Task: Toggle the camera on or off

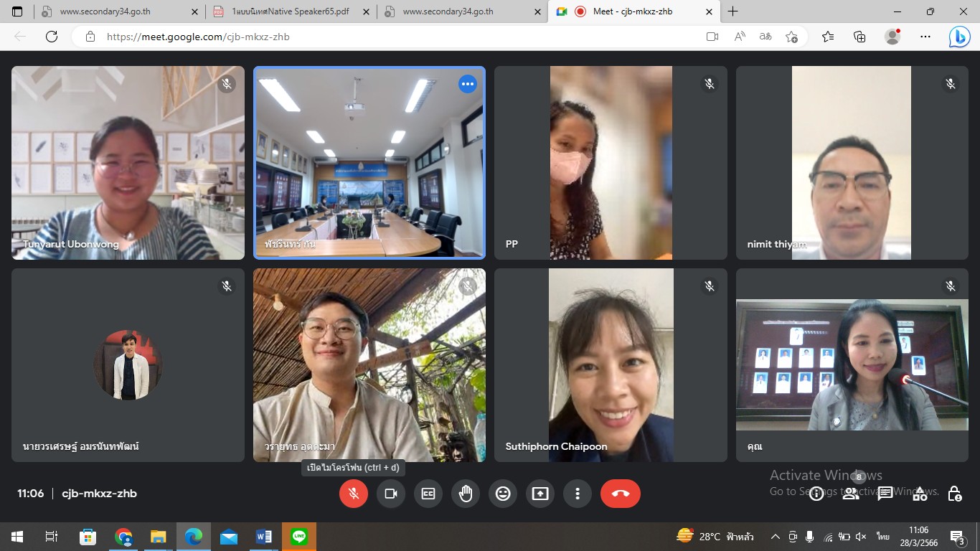Action: coord(391,494)
